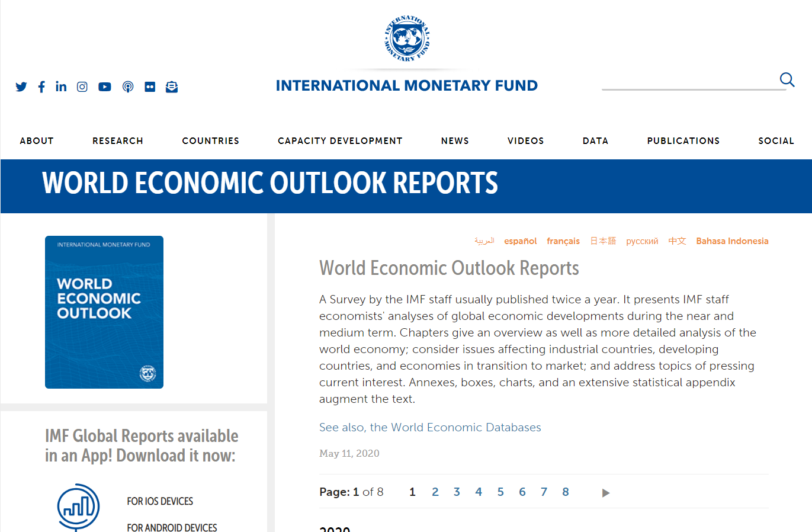Switch language to Chinese (中文)
The width and height of the screenshot is (812, 532).
[x=678, y=241]
